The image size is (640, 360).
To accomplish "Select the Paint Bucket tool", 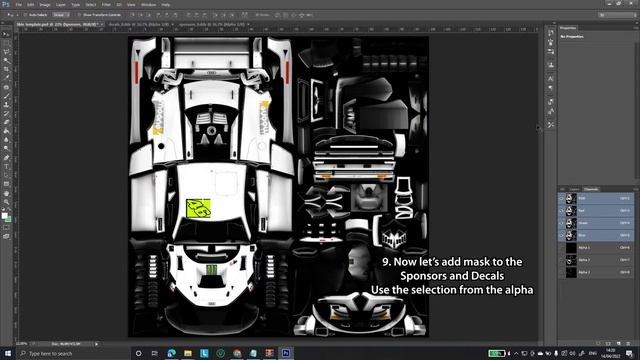I will pos(6,131).
